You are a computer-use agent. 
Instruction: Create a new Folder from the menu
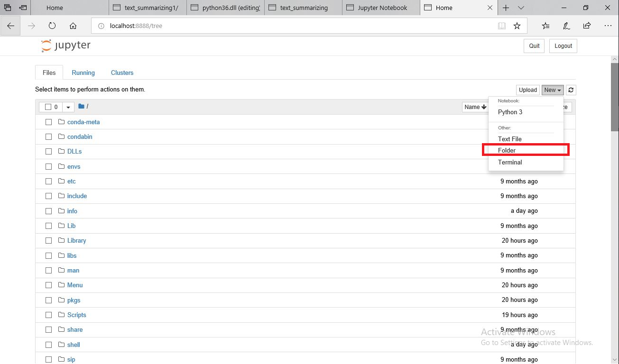(507, 150)
